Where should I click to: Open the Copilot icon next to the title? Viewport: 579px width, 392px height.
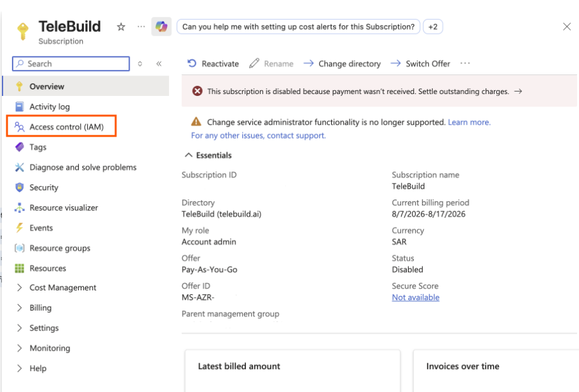(x=161, y=27)
